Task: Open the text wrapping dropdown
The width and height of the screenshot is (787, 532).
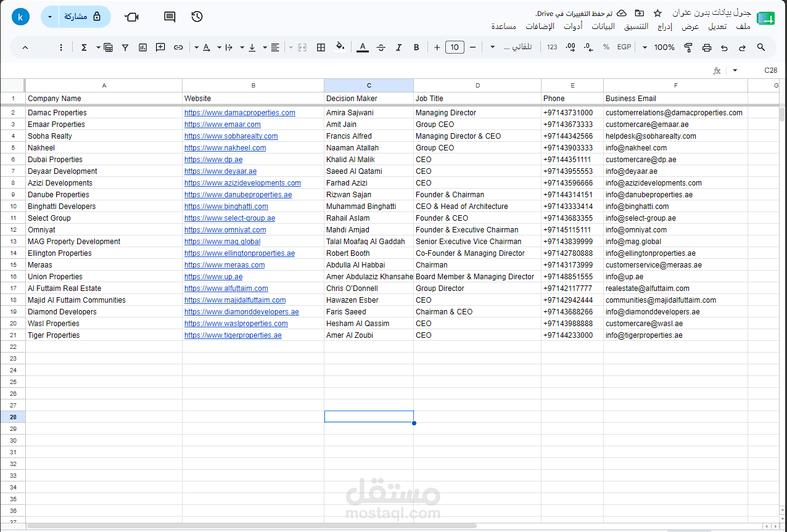Action: tap(225, 47)
